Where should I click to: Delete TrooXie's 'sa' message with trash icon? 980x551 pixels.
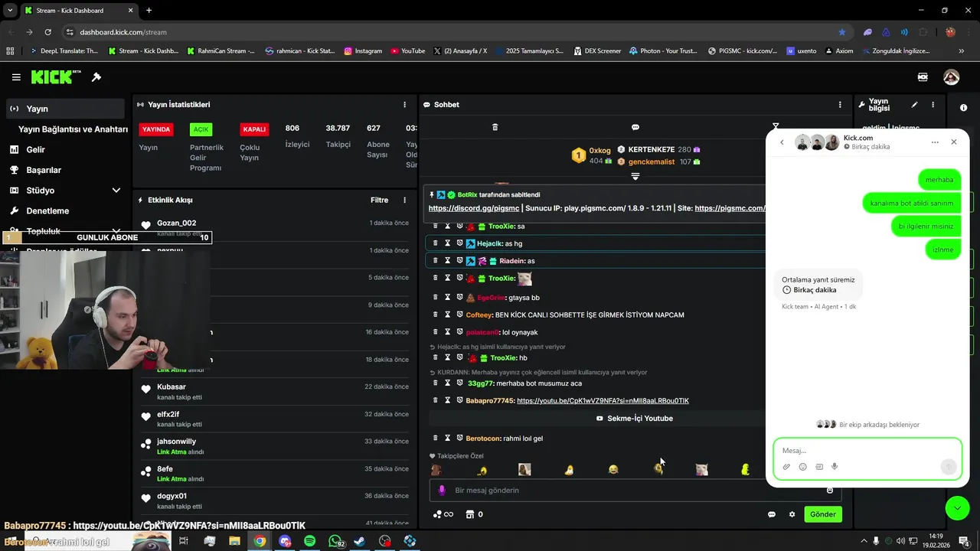click(436, 227)
